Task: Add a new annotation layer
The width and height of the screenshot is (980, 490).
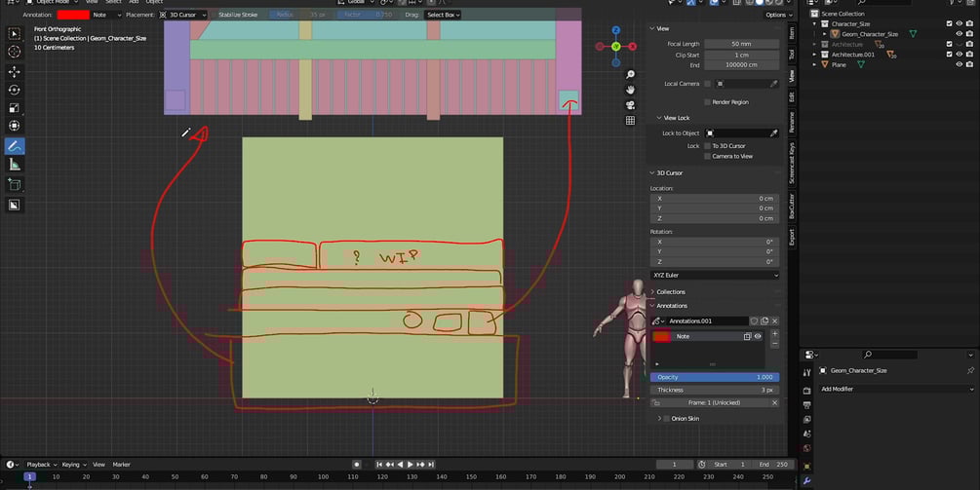Action: click(775, 334)
